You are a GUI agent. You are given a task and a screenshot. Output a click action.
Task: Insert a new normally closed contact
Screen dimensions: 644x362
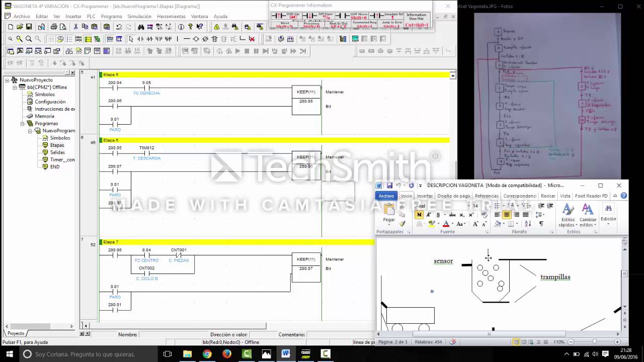click(x=149, y=39)
